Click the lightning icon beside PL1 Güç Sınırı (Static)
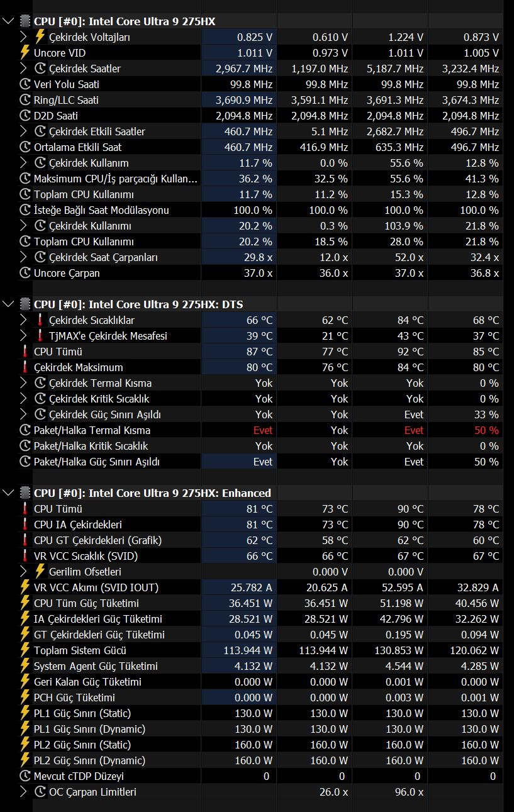 coord(25,713)
